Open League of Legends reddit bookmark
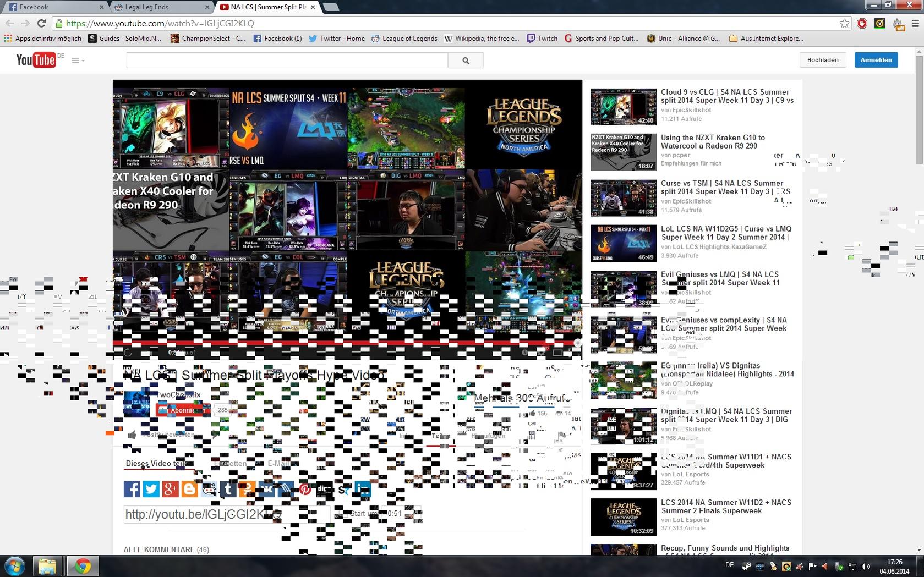Screen dimensions: 924x577 click(x=404, y=38)
